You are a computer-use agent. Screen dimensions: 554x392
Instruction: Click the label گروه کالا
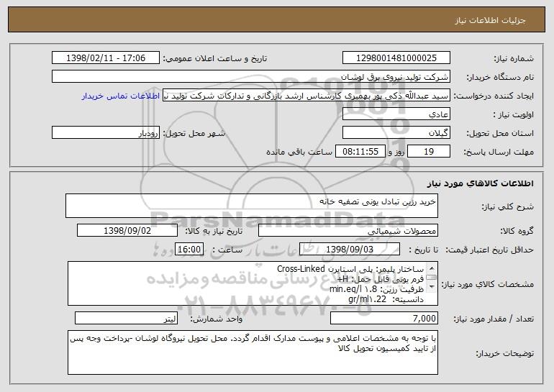(517, 232)
